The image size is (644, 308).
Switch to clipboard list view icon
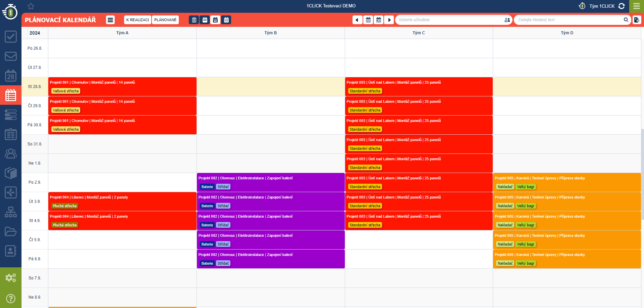coord(194,20)
